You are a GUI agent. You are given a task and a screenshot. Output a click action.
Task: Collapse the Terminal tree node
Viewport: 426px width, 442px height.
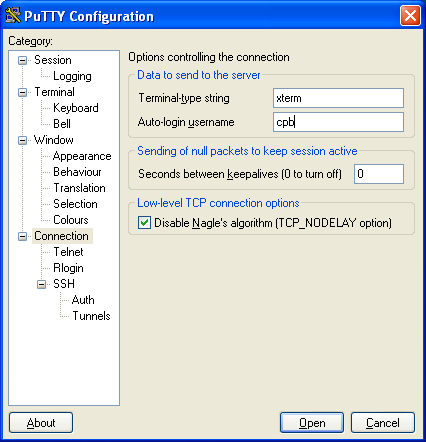point(22,92)
